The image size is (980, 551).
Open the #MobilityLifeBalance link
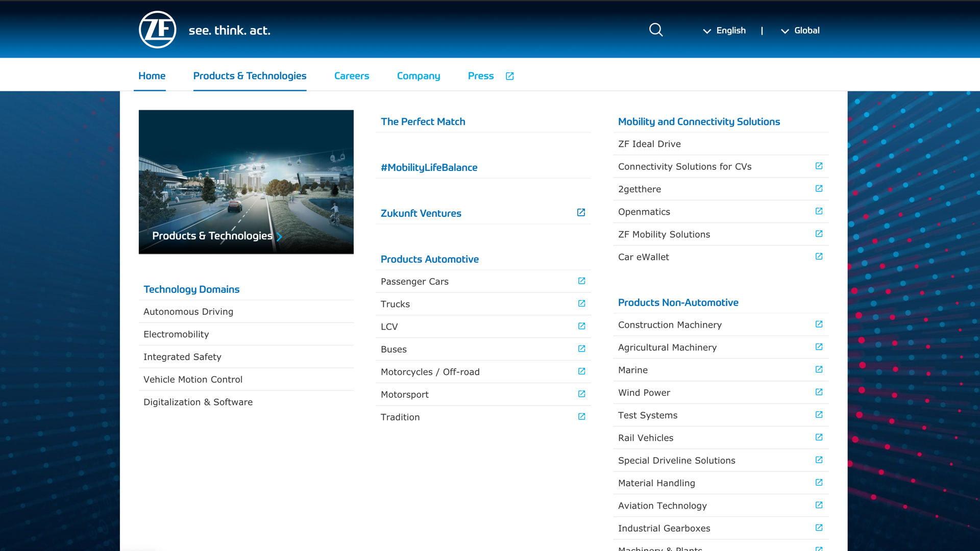click(429, 167)
